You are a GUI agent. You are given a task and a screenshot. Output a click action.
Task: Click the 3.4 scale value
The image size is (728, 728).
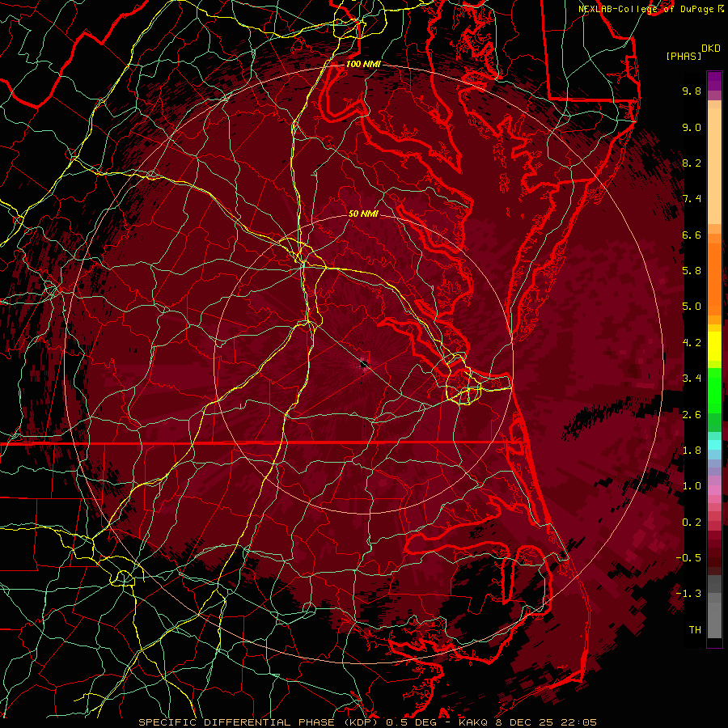pos(692,379)
